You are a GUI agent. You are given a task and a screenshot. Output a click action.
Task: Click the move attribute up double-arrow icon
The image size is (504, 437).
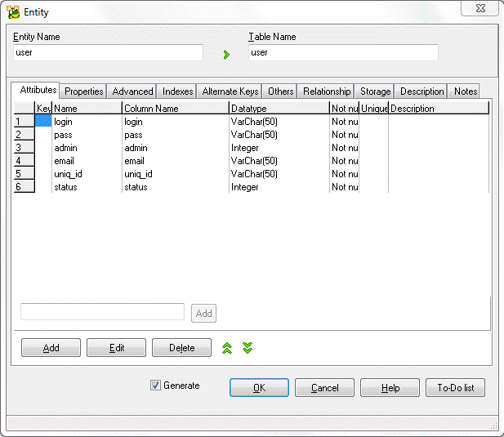click(x=227, y=348)
